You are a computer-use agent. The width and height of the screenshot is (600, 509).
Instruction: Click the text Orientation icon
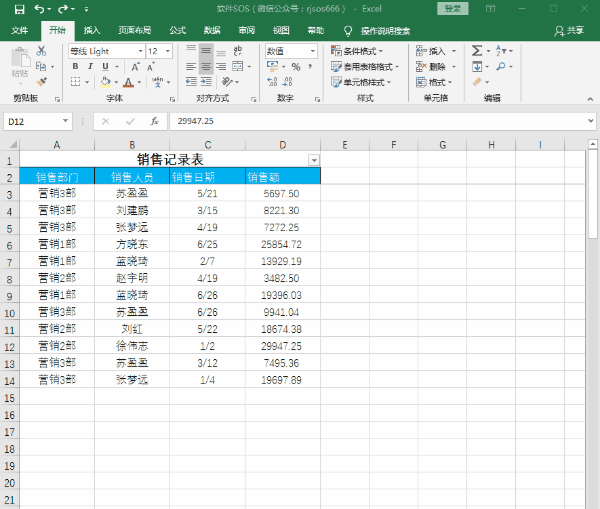pos(228,82)
